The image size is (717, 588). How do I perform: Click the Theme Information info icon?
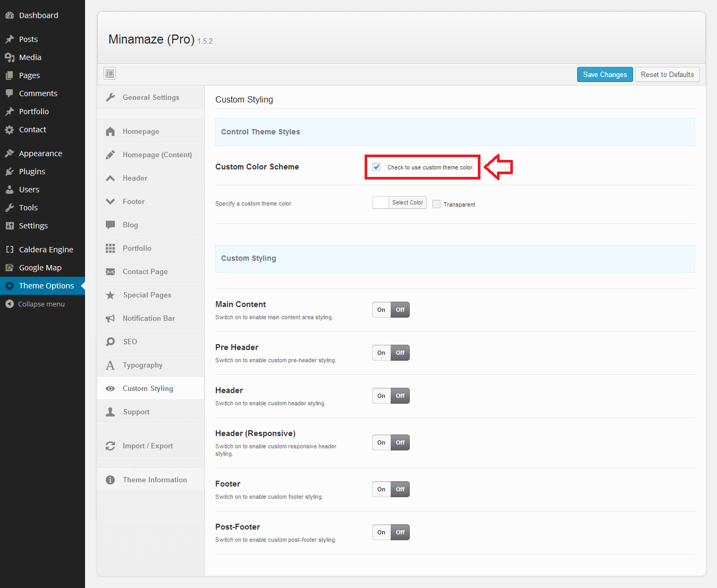[111, 480]
